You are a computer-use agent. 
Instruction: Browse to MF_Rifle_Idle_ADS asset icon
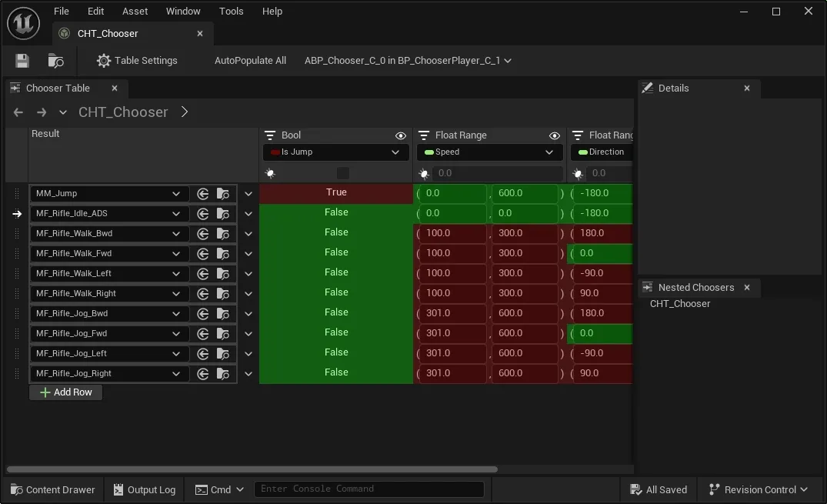222,214
